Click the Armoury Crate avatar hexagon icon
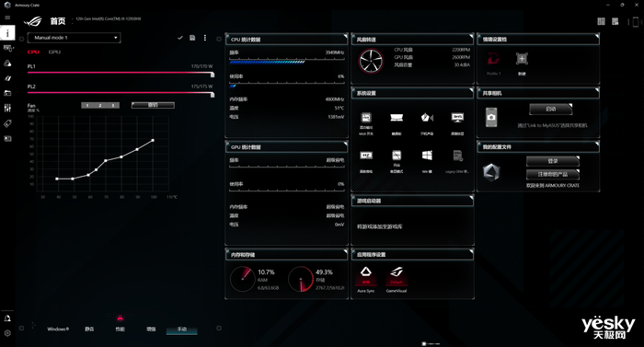This screenshot has height=347, width=644. (491, 172)
